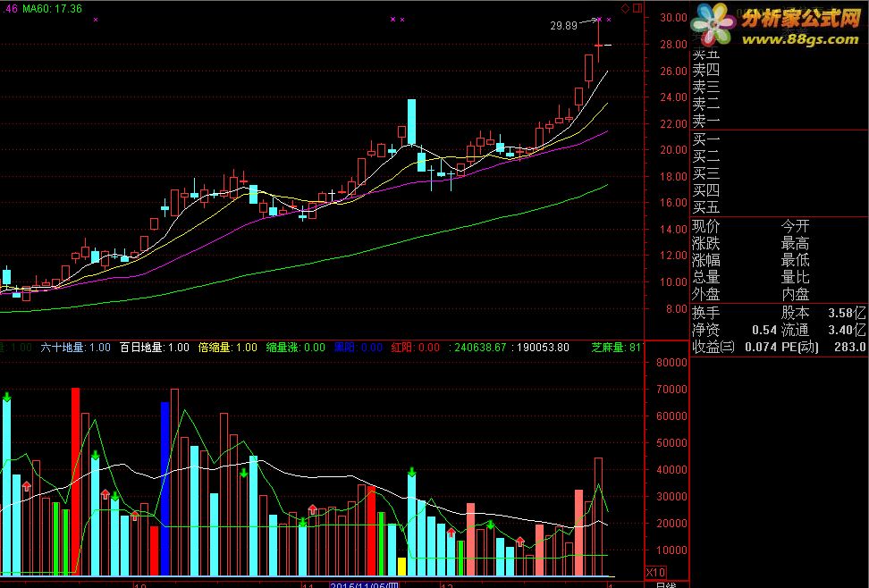The width and height of the screenshot is (869, 588).
Task: Click the X10 volume scale box
Action: (x=656, y=573)
